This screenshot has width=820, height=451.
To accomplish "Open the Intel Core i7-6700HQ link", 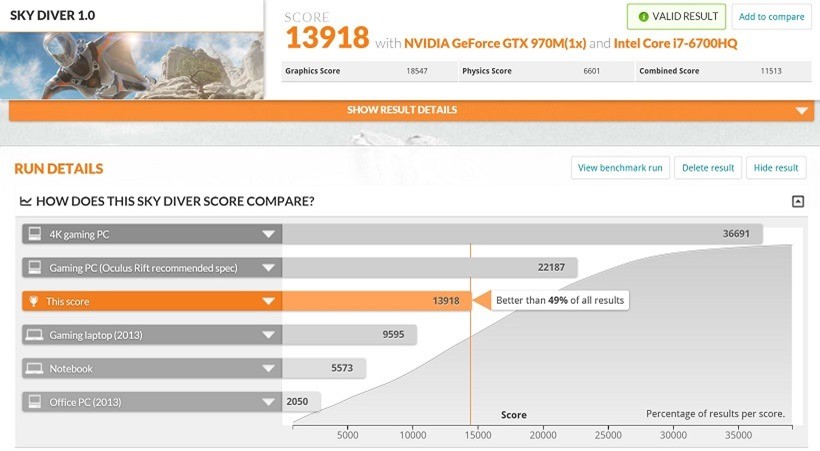I will [675, 43].
